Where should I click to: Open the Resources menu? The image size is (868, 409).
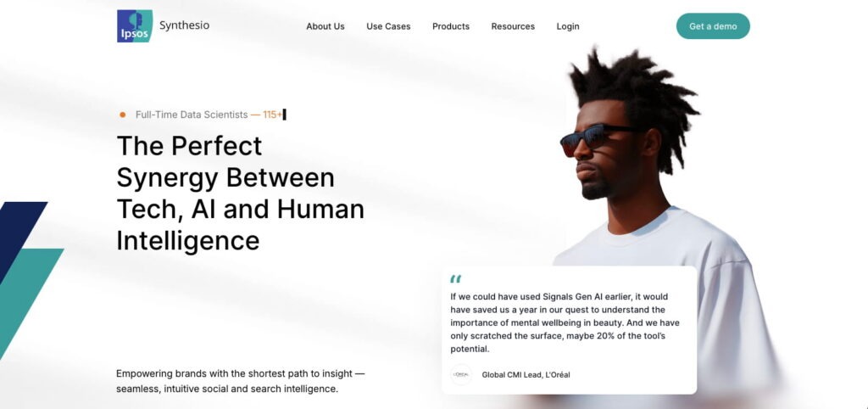pyautogui.click(x=513, y=26)
